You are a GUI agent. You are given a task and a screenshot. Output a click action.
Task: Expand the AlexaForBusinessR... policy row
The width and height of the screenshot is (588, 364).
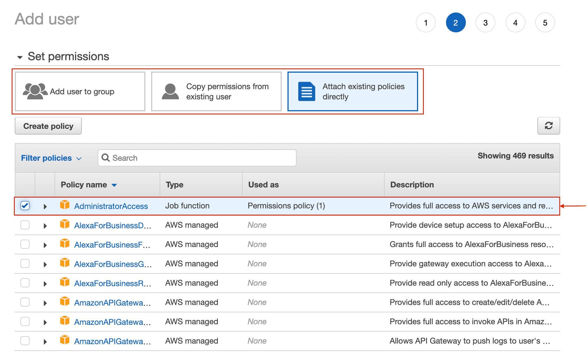click(45, 284)
